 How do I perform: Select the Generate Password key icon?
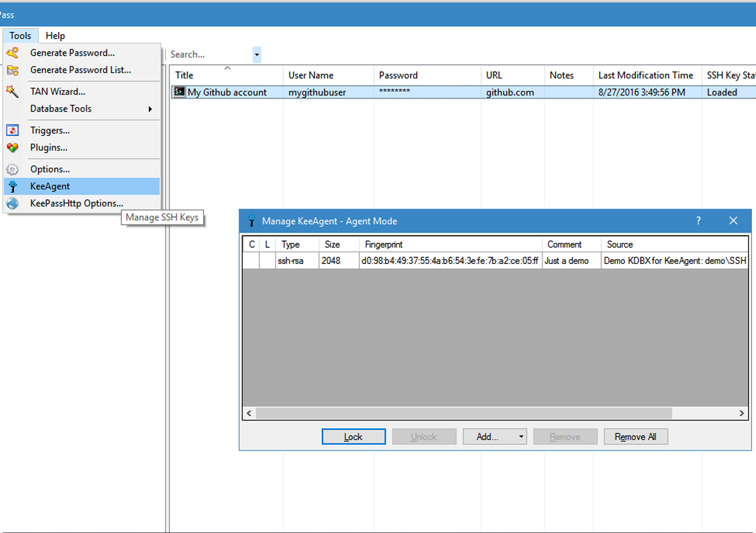12,52
